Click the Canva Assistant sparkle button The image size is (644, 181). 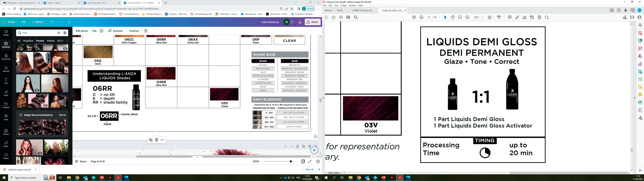point(314,150)
